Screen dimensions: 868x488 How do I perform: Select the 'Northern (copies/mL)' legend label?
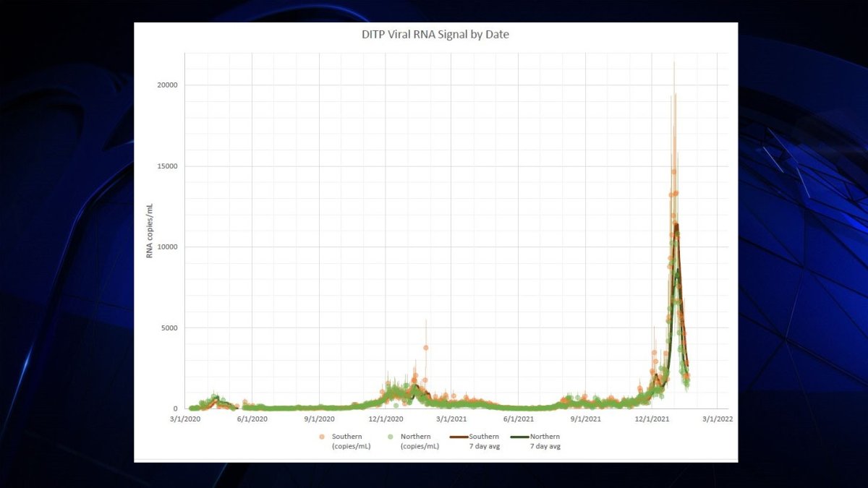pos(420,442)
